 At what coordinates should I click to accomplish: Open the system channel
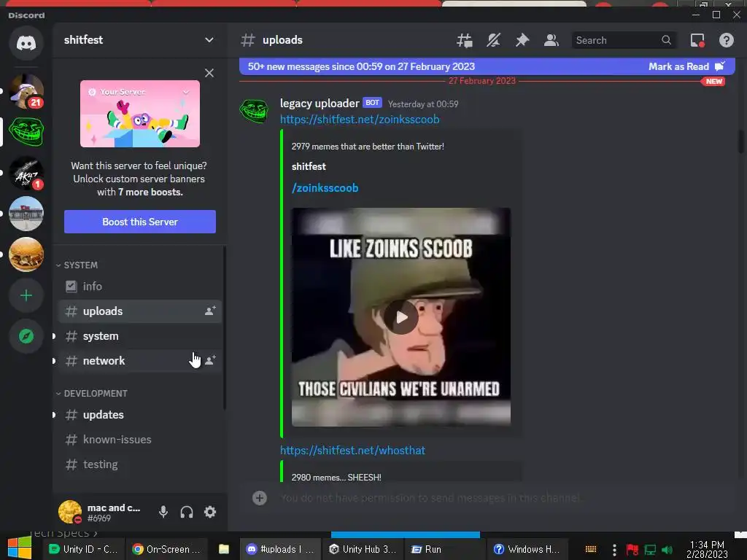(140, 335)
